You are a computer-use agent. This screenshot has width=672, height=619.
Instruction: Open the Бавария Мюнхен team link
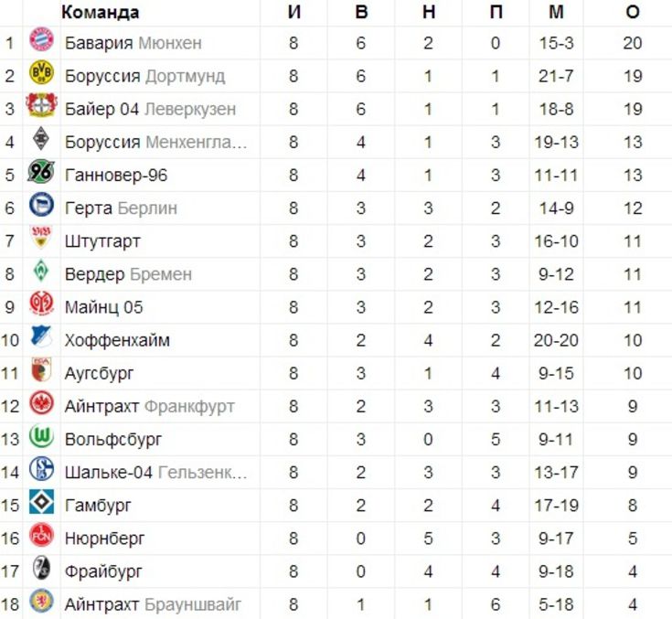pyautogui.click(x=133, y=43)
